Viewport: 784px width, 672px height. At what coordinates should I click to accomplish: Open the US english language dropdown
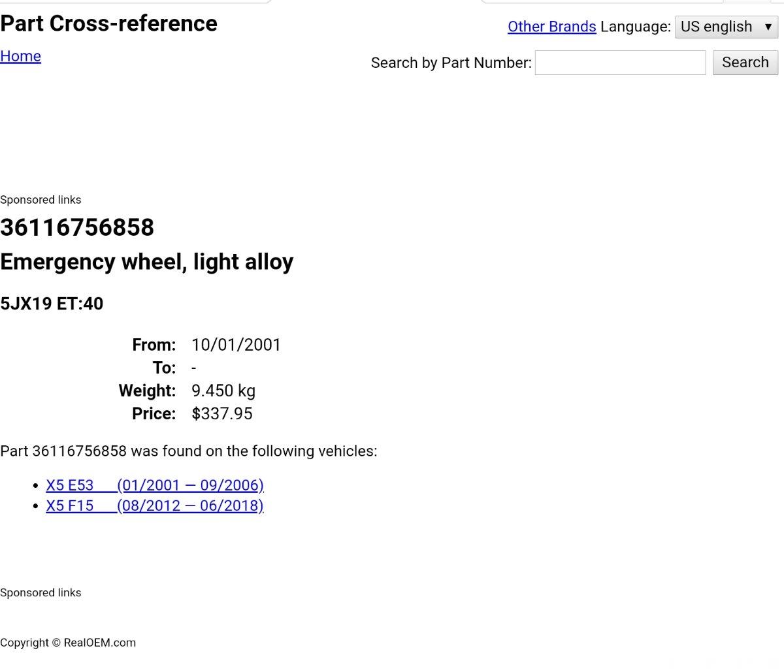[x=726, y=27]
